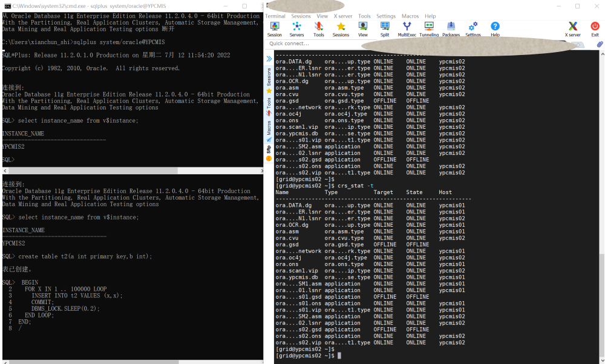
Task: Open the X server menu
Action: (343, 16)
